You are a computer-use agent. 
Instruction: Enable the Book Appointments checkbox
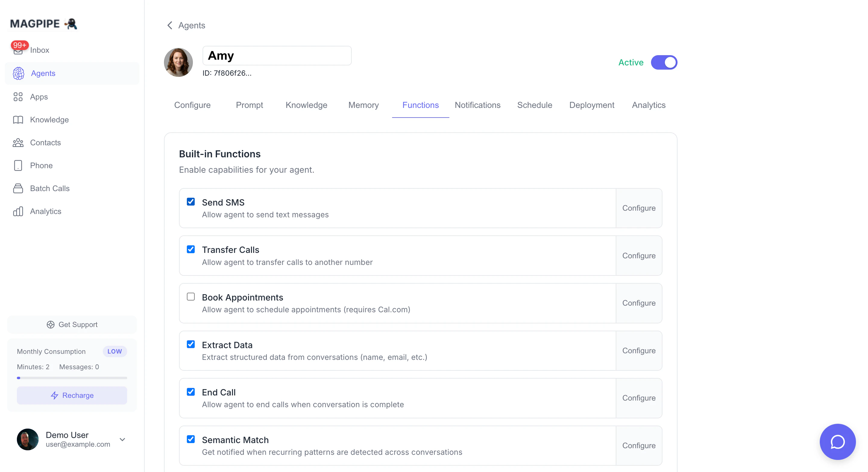coord(191,297)
